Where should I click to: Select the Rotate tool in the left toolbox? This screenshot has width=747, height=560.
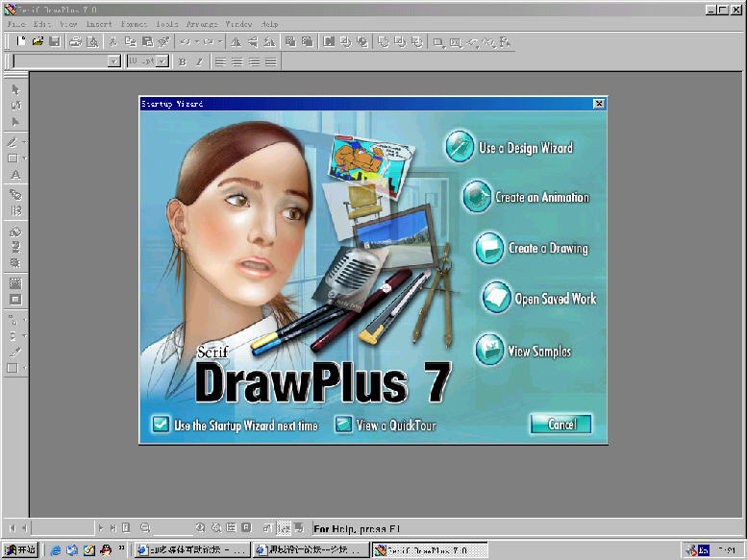(15, 105)
